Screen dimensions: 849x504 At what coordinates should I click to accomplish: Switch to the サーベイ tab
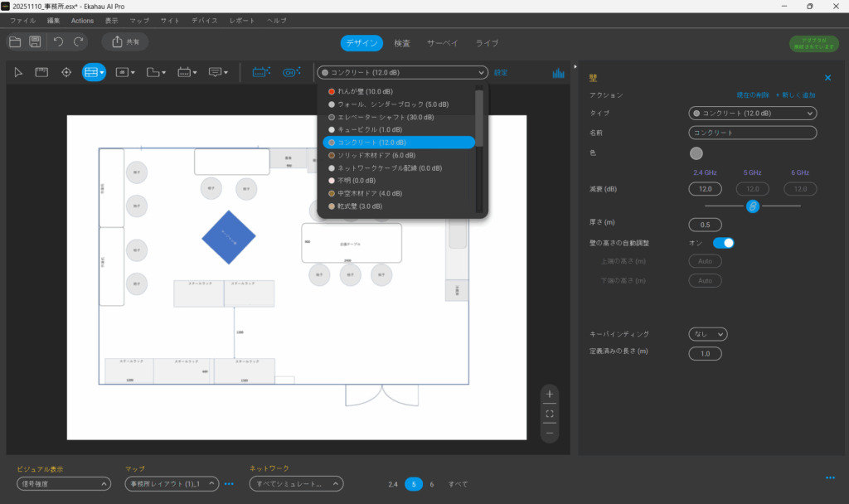coord(443,43)
